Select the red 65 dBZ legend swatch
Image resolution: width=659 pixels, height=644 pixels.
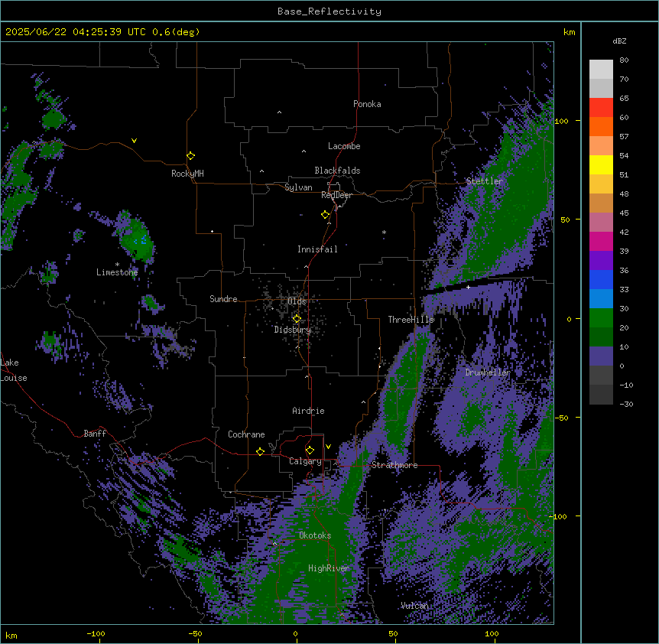pos(601,107)
